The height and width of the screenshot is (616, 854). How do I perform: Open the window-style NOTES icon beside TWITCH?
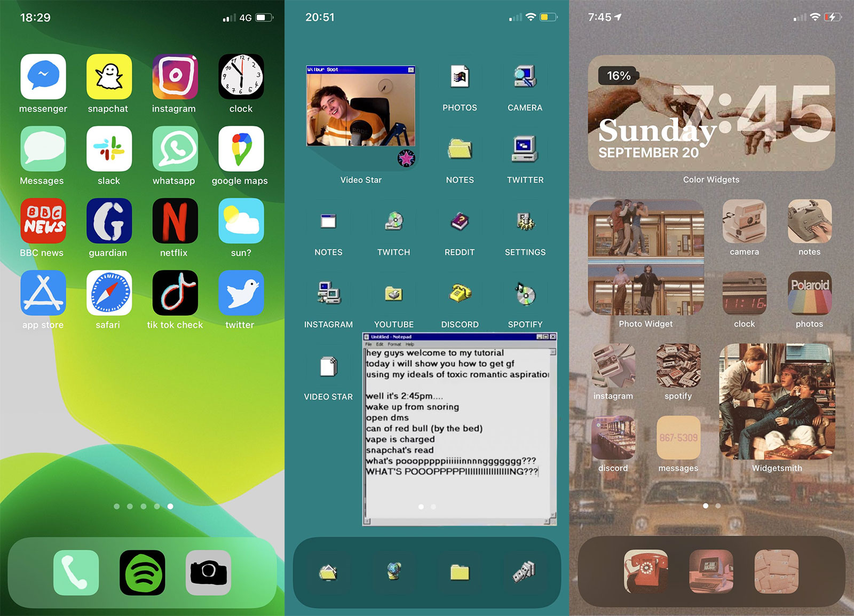coord(328,221)
